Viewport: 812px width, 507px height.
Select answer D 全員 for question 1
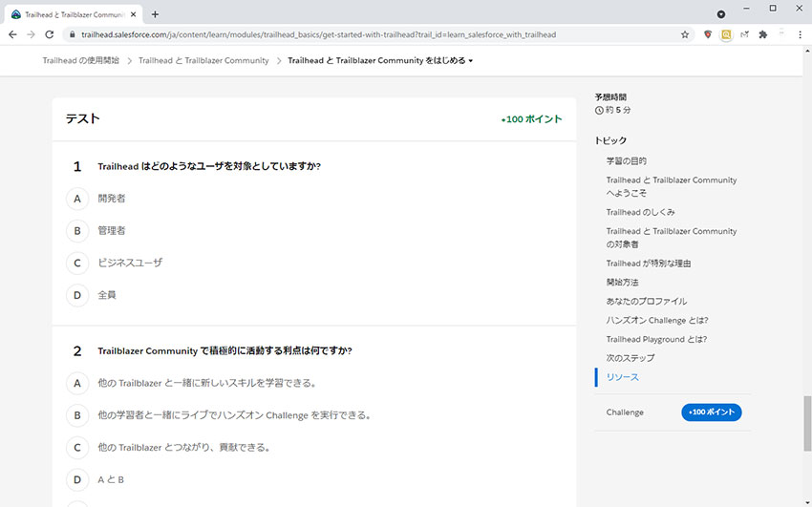pyautogui.click(x=77, y=295)
